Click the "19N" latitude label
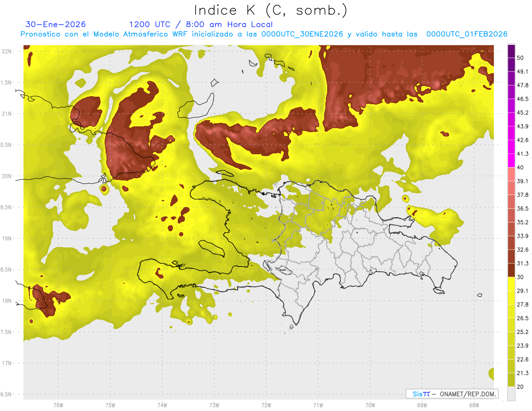This screenshot has height=411, width=532. (x=6, y=239)
